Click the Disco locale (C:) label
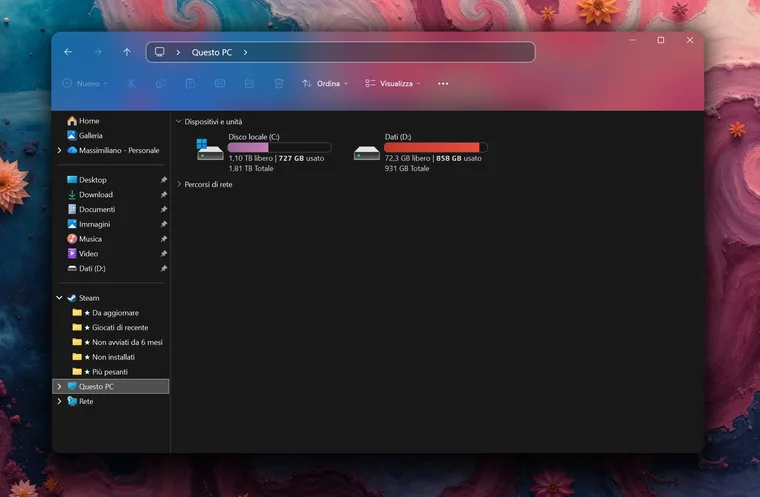Image resolution: width=760 pixels, height=497 pixels. (254, 137)
